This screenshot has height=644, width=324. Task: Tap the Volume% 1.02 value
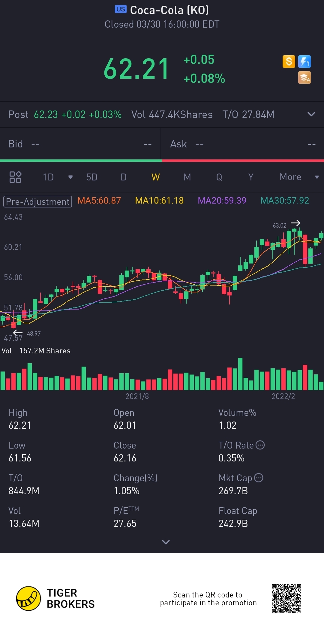pyautogui.click(x=228, y=425)
